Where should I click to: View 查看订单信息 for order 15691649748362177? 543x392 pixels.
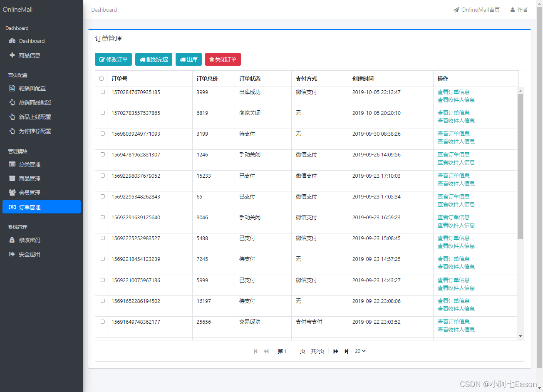click(454, 322)
